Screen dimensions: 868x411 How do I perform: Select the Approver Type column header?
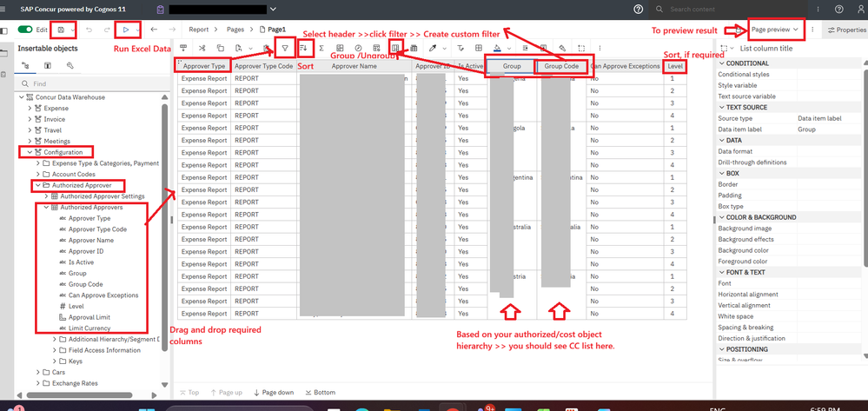pyautogui.click(x=203, y=66)
